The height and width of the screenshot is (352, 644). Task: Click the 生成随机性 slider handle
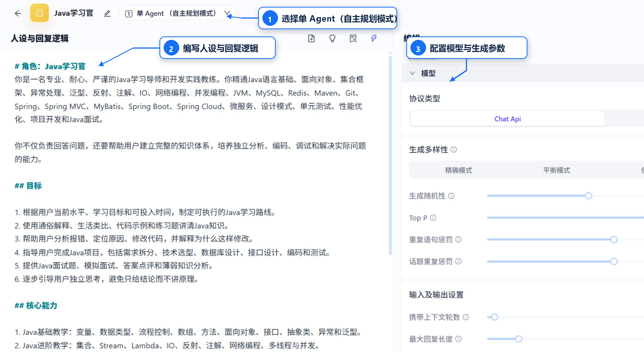tap(589, 196)
